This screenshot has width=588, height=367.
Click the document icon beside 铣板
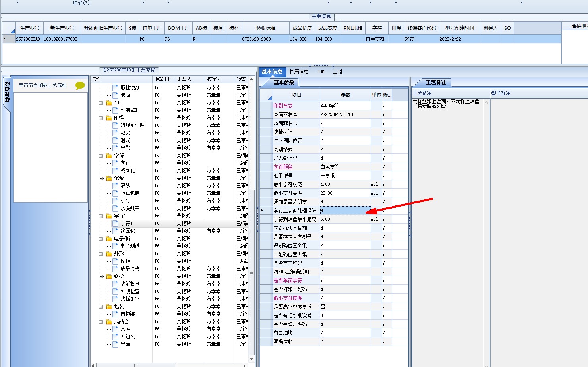(115, 261)
